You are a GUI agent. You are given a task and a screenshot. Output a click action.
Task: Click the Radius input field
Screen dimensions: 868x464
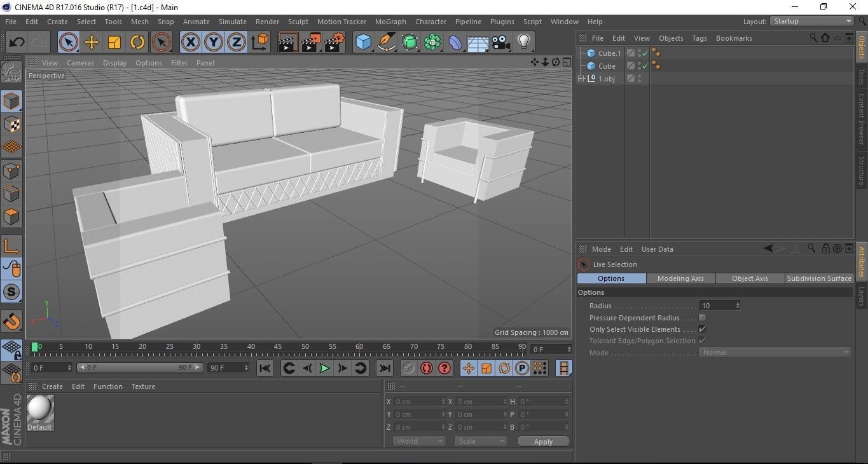(716, 306)
